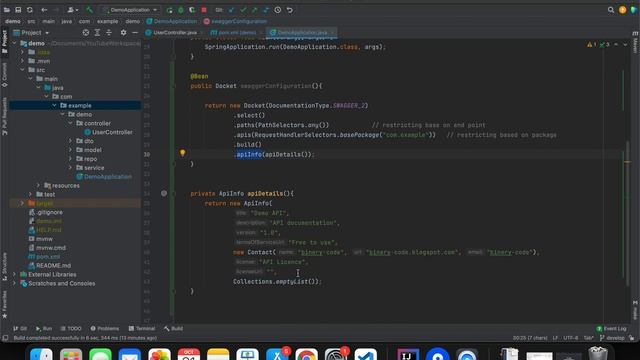Select the DemoApplication.java editor tab
Viewport: 640px width, 360px height.
302,33
